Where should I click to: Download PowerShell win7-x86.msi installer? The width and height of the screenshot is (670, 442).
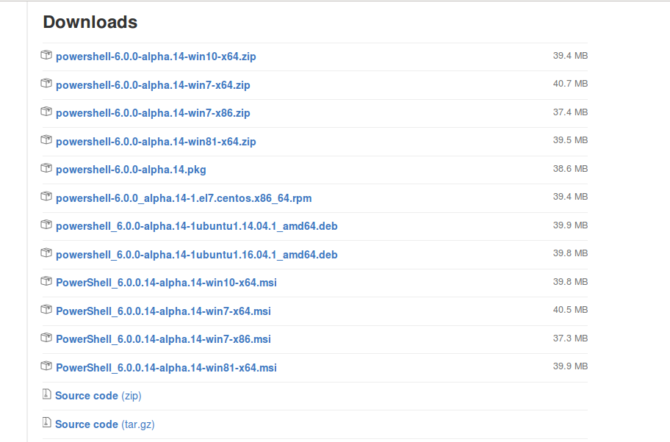pos(163,339)
